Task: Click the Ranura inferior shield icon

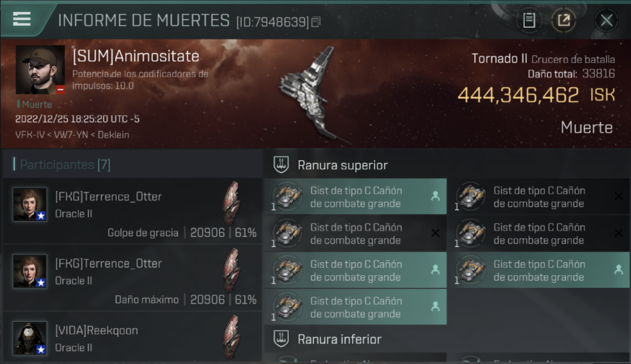Action: (x=282, y=339)
